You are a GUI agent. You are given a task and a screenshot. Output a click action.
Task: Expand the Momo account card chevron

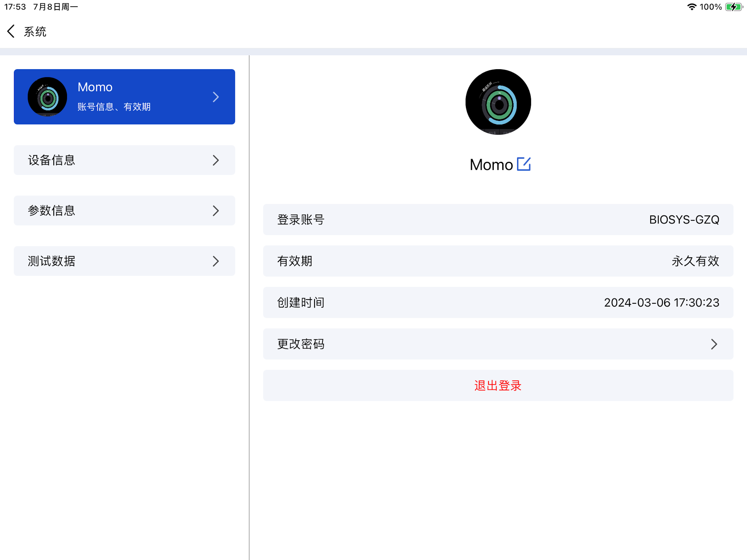216,97
